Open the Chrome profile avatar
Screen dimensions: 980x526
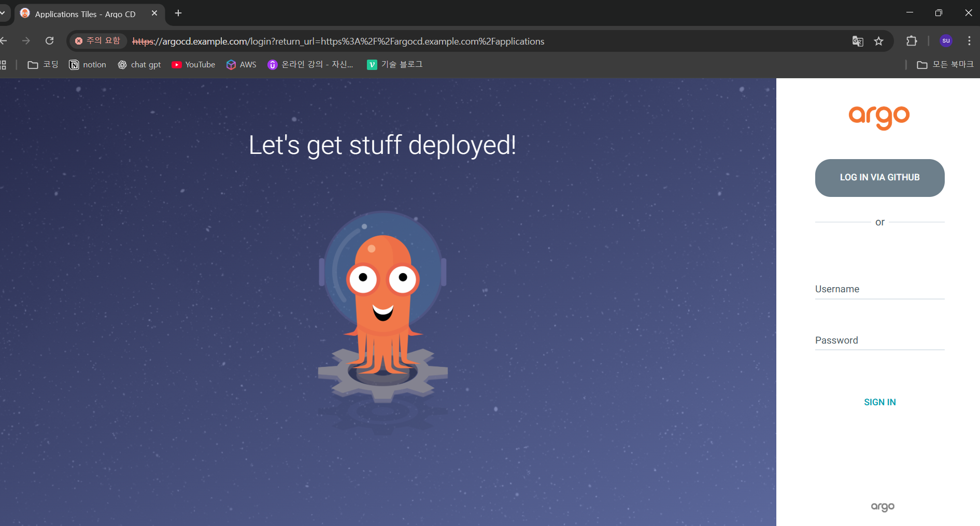(x=946, y=41)
